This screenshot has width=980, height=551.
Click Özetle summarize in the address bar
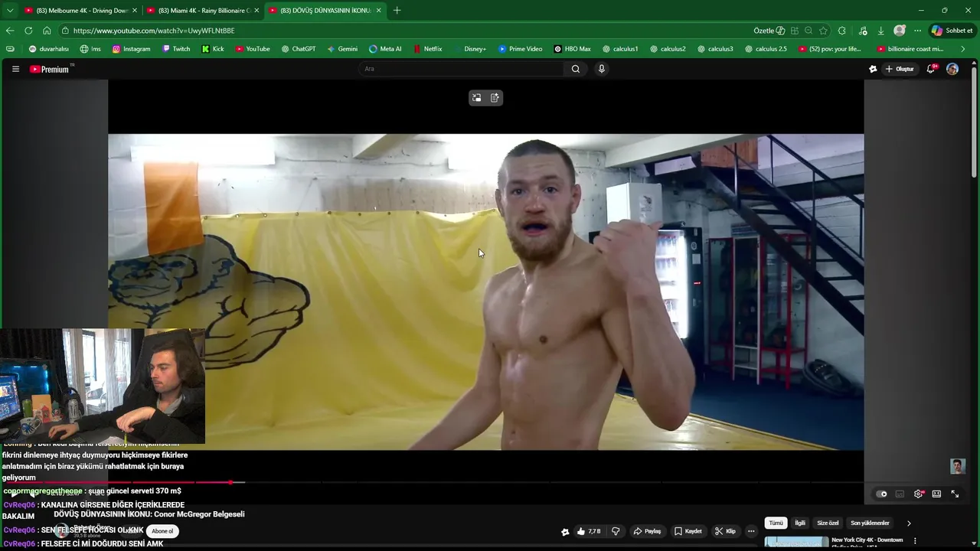pos(769,31)
